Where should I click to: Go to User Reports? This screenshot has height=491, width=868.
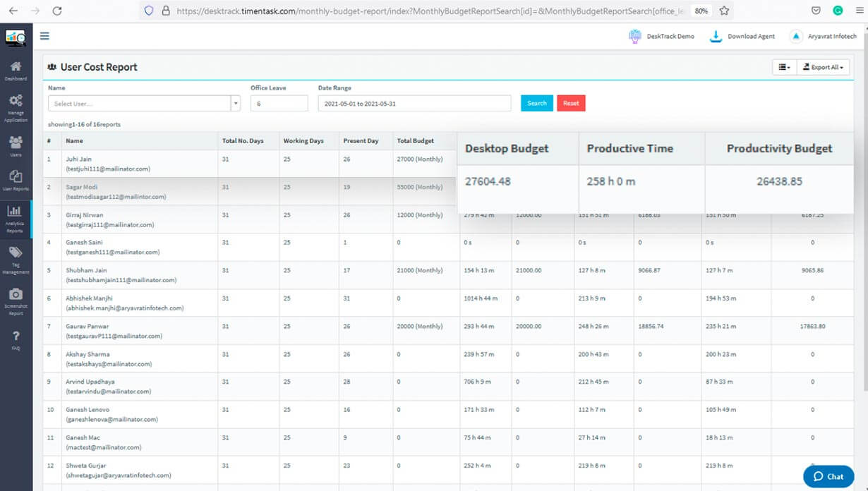pos(16,181)
